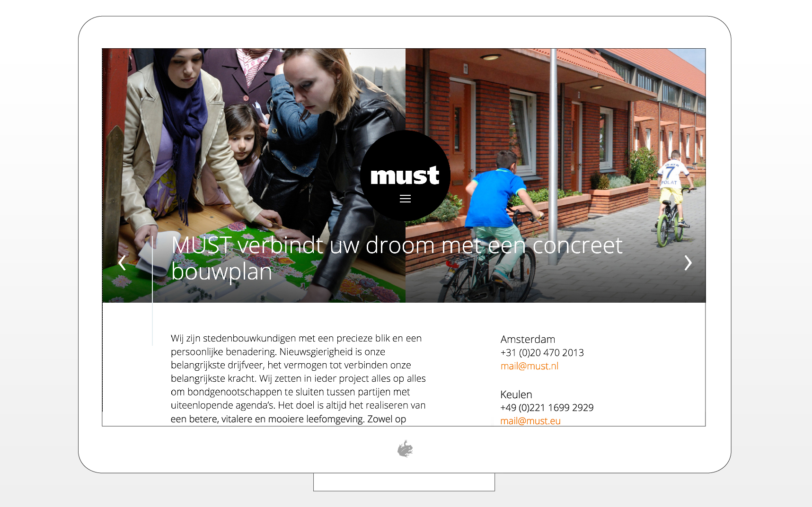812x507 pixels.
Task: Click the Keulen phone number +49 (0)221 1699 2929
Action: click(547, 408)
